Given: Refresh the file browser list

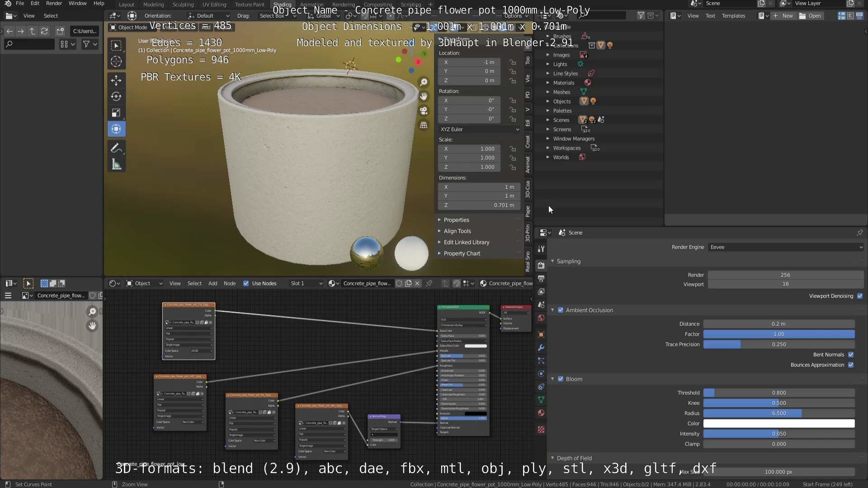Looking at the screenshot, I should 44,31.
